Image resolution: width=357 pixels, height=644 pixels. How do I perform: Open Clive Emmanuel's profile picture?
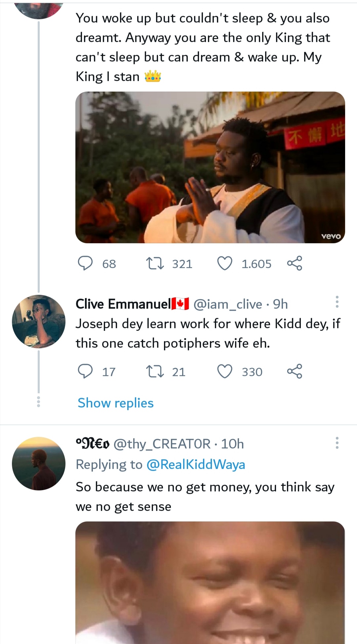[x=39, y=322]
